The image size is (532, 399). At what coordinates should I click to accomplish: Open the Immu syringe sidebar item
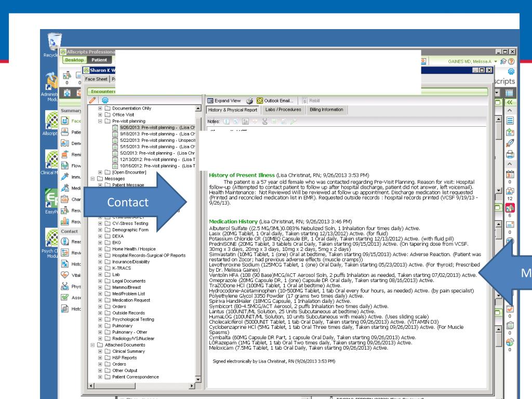pyautogui.click(x=71, y=177)
